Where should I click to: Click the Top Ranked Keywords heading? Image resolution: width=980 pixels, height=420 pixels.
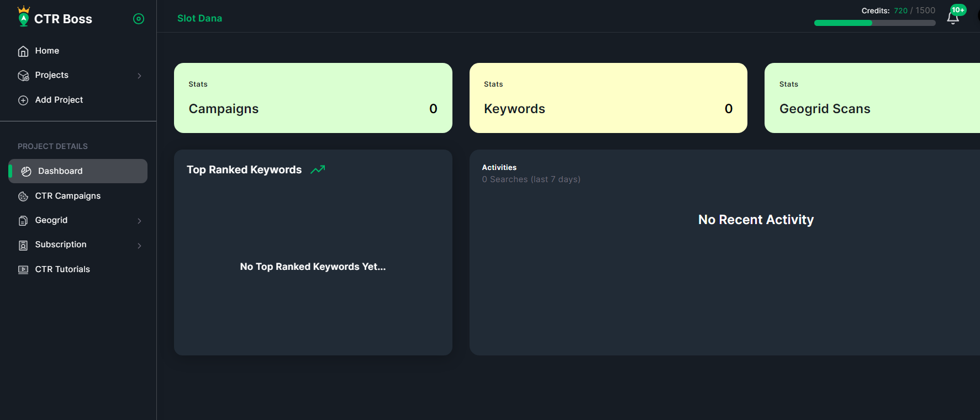tap(244, 169)
